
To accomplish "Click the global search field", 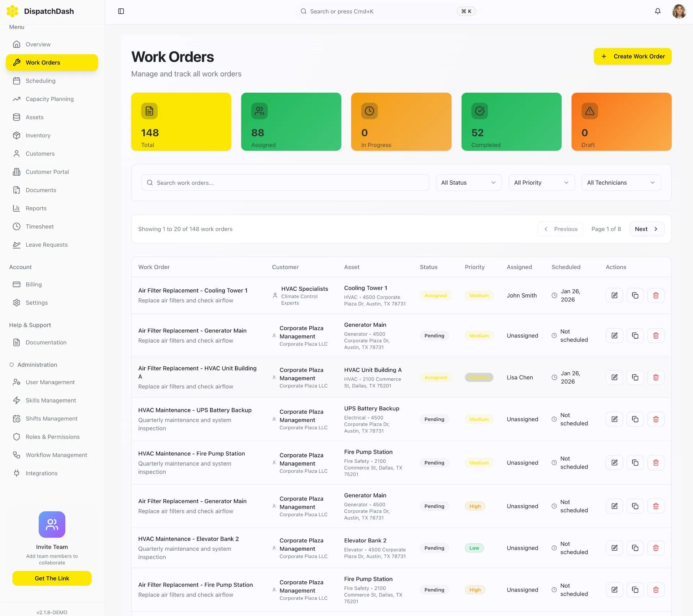I will (387, 11).
